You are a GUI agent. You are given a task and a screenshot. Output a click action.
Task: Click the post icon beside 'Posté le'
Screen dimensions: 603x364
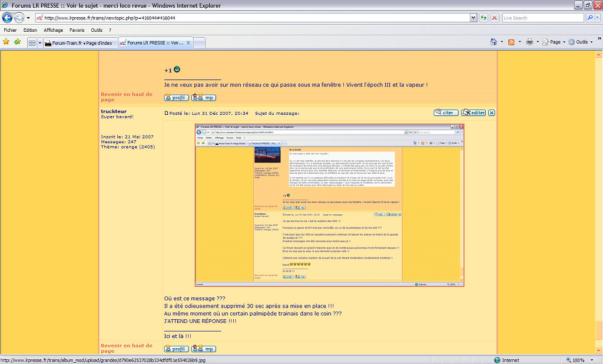tap(166, 113)
